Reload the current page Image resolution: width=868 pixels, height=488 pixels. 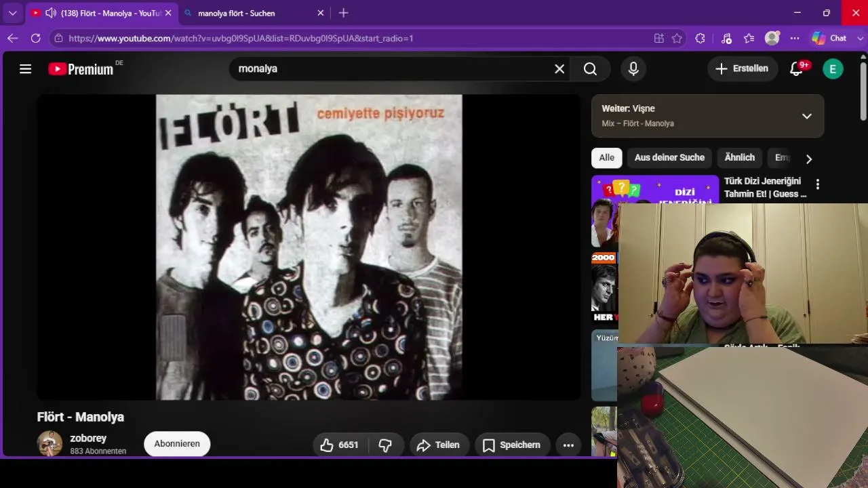(x=36, y=39)
